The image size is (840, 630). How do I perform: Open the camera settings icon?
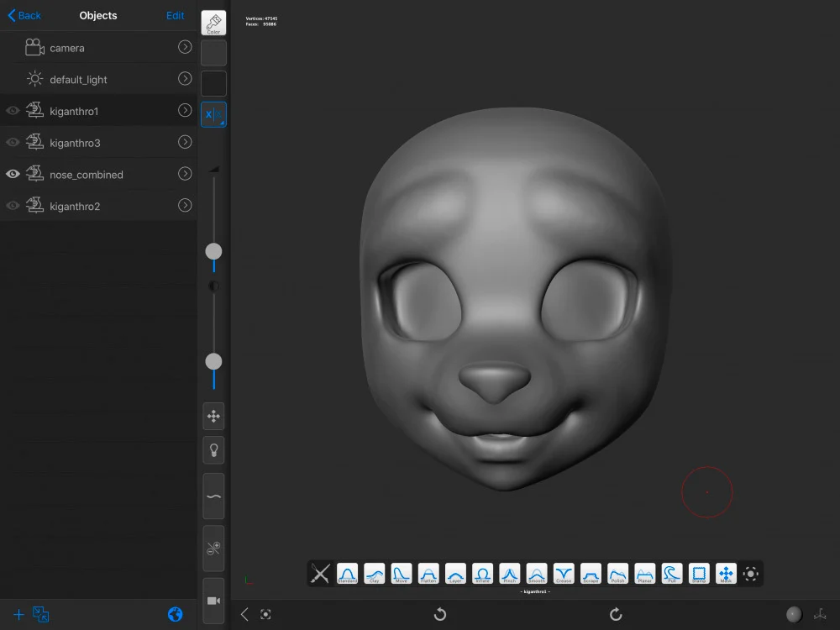tap(213, 600)
